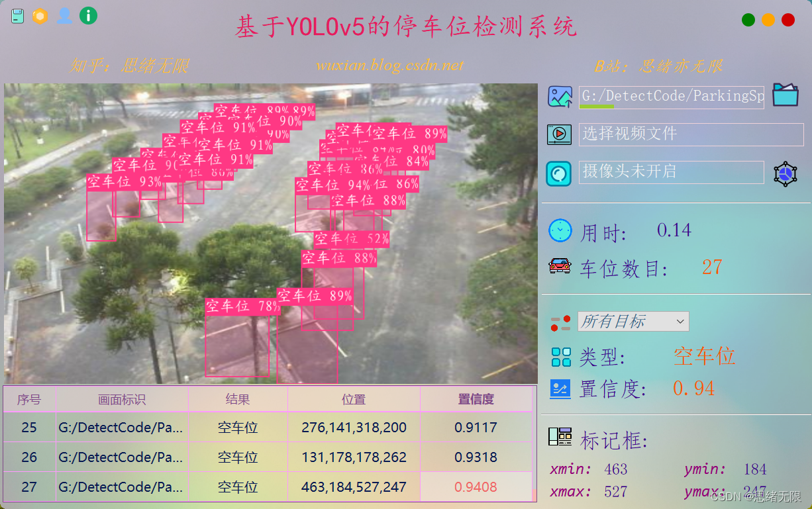Click the xmin value 463
The width and height of the screenshot is (812, 509).
pos(616,469)
